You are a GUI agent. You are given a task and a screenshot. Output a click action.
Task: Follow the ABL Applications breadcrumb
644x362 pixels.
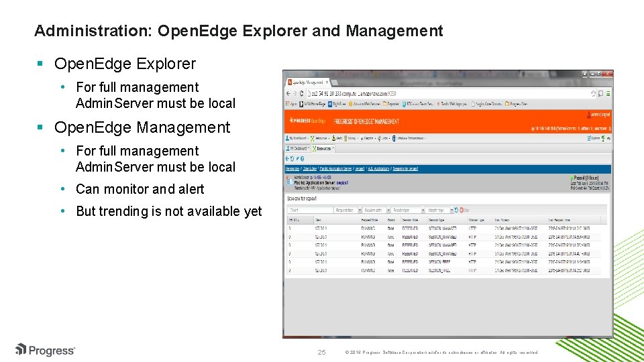(x=378, y=169)
